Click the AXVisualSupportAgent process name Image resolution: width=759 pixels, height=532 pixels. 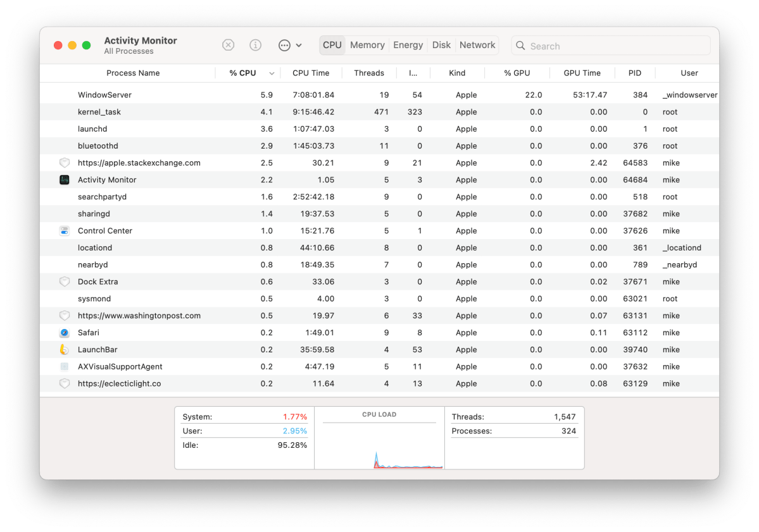[x=120, y=367]
